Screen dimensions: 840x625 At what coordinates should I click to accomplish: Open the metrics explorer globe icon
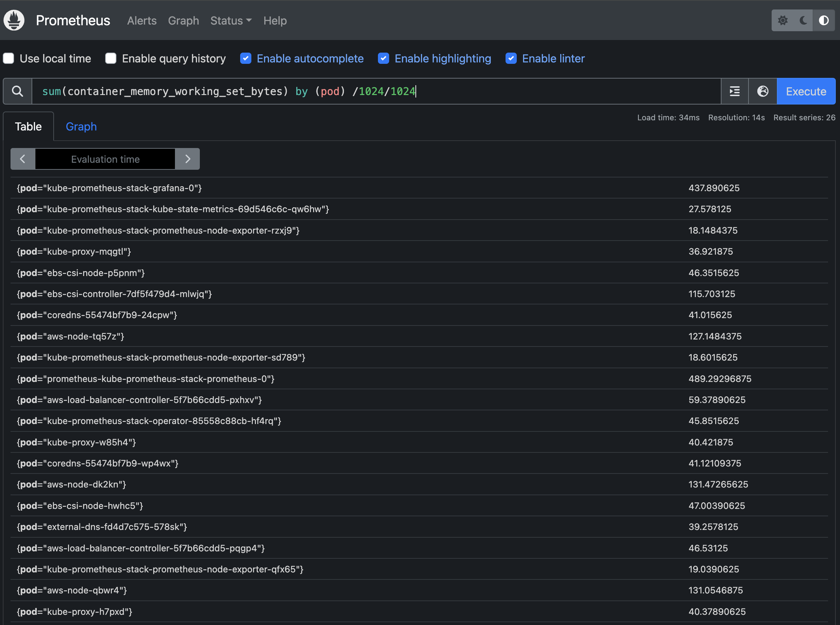pyautogui.click(x=763, y=91)
